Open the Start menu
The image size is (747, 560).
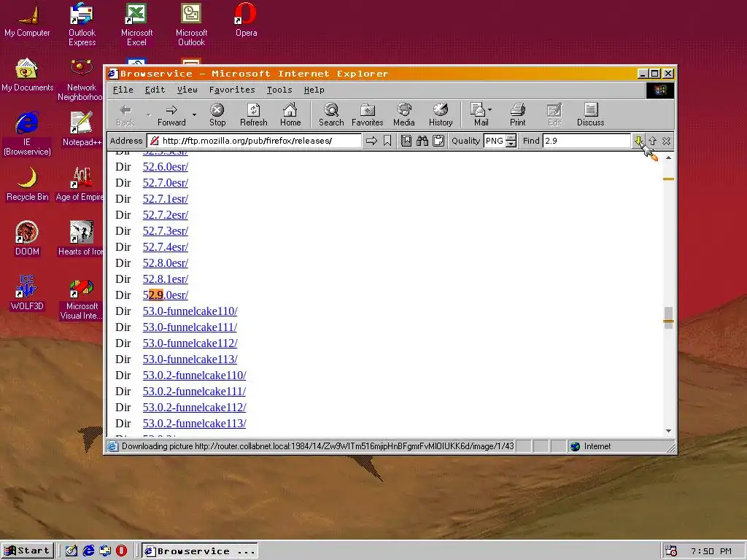pos(27,551)
